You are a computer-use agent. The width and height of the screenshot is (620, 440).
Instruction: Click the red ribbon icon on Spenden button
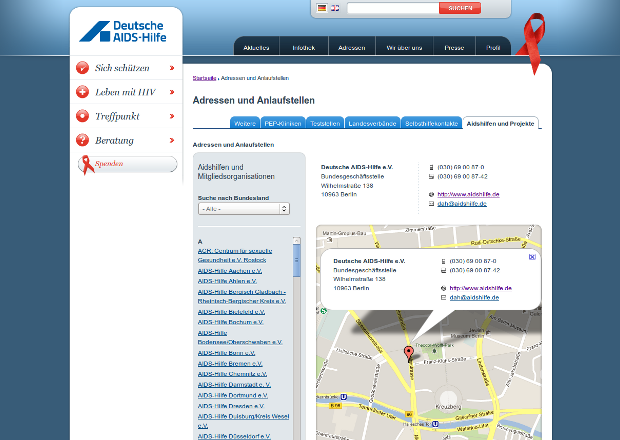87,165
